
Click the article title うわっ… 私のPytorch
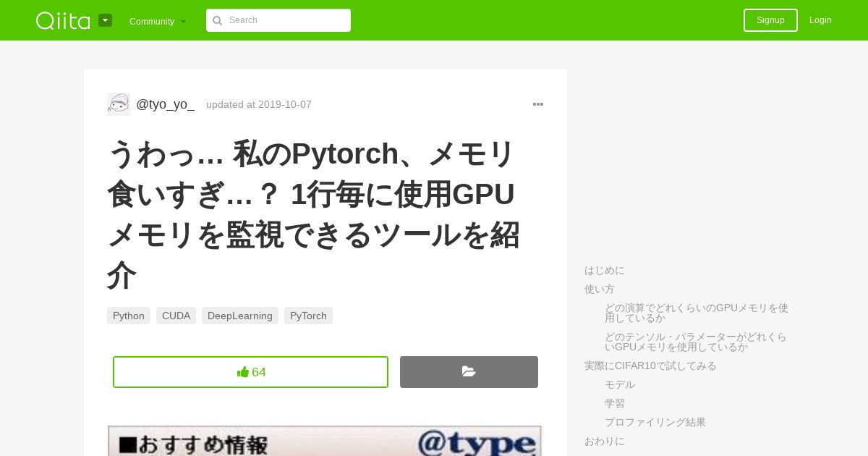(314, 214)
